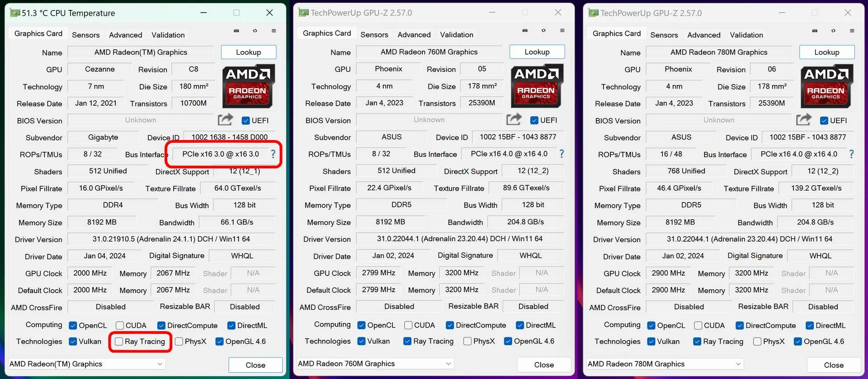This screenshot has height=379, width=868.
Task: Click Lookup button in the 760M window
Action: 537,51
